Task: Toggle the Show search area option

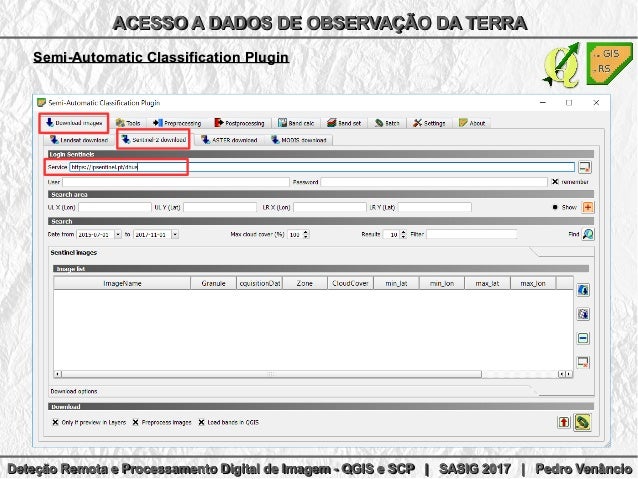Action: point(555,207)
